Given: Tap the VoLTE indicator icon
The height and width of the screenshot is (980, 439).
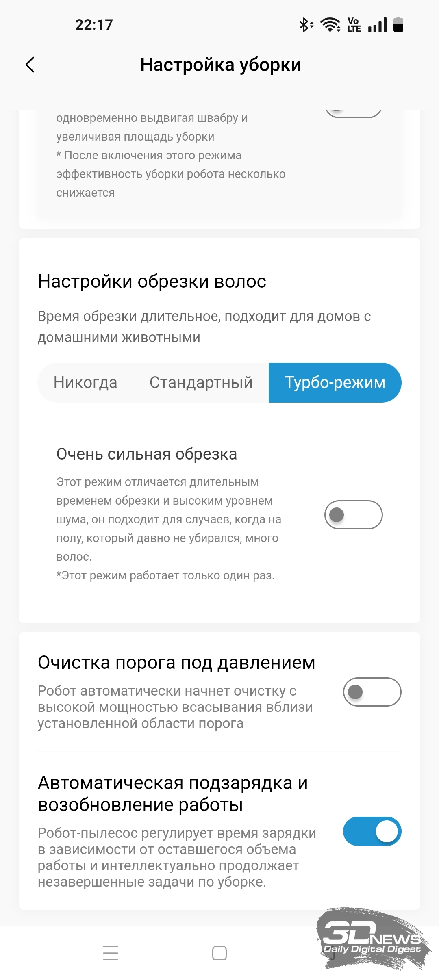Looking at the screenshot, I should (x=354, y=25).
